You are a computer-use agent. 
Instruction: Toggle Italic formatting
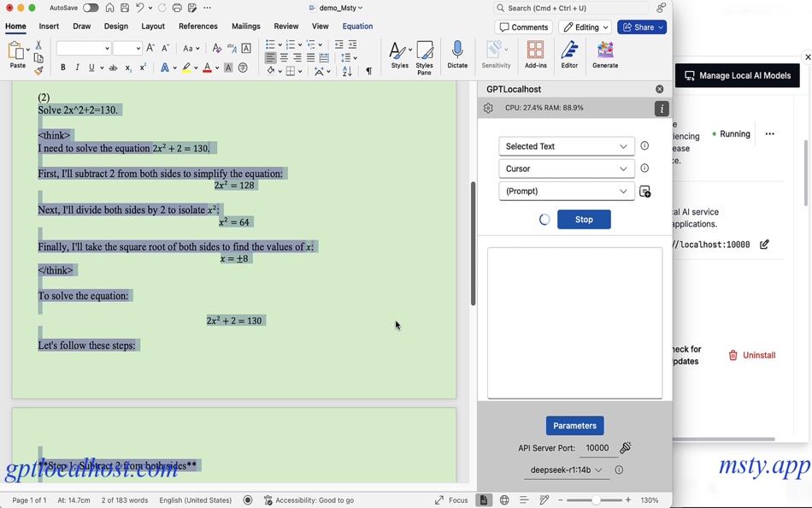pos(77,68)
